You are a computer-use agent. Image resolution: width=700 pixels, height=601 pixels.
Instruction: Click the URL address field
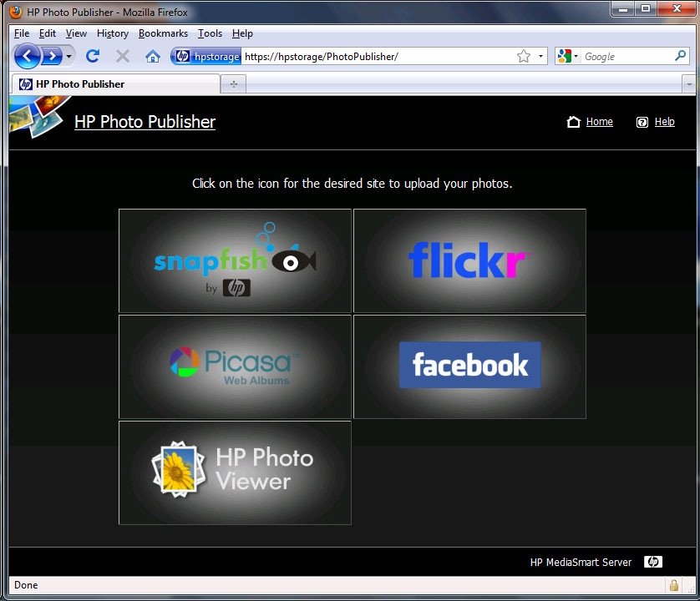(x=378, y=56)
